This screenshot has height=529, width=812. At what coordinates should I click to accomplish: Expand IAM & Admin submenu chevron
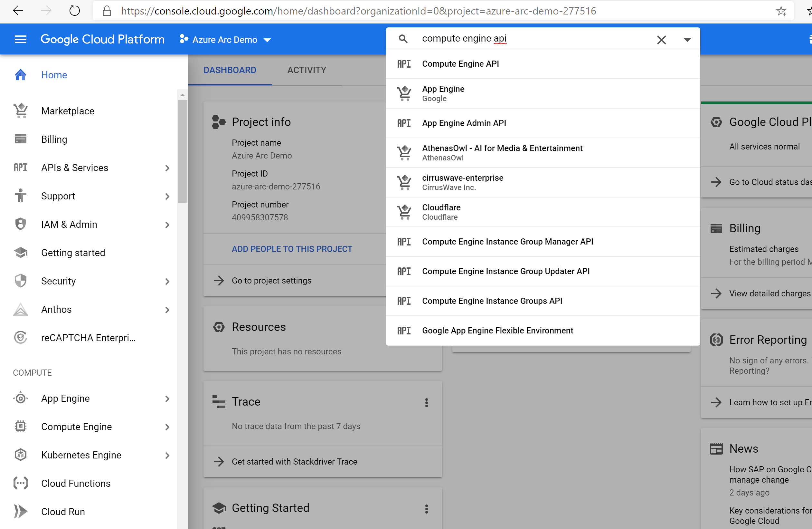tap(167, 225)
